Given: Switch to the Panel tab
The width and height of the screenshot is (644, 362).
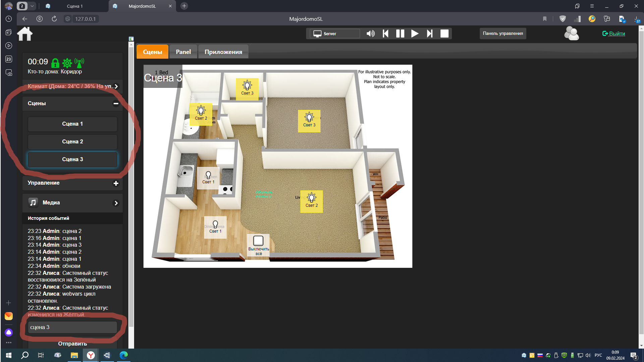Looking at the screenshot, I should coord(183,52).
